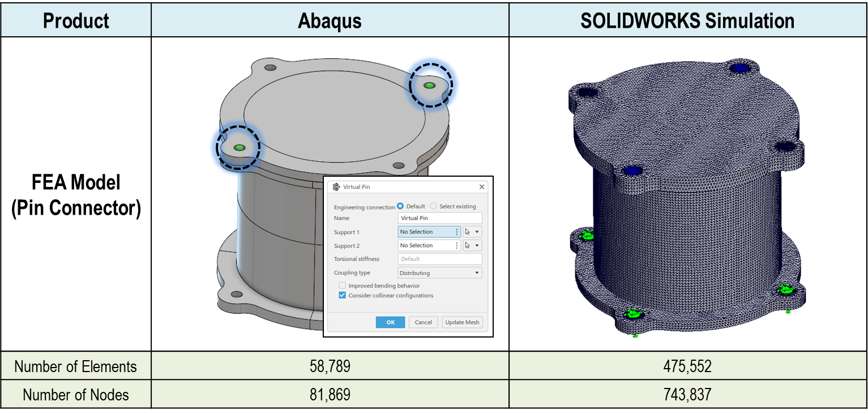The height and width of the screenshot is (414, 868).
Task: Click the Virtual Pin dialog title text
Action: (x=357, y=187)
